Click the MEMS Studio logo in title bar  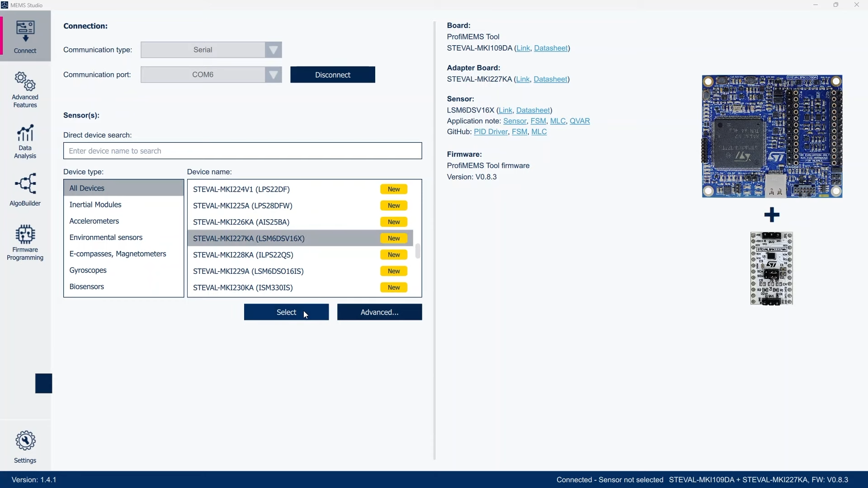pyautogui.click(x=5, y=5)
